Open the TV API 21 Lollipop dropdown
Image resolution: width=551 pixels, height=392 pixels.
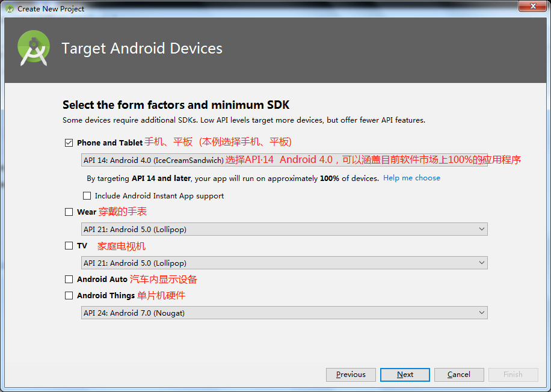[284, 263]
